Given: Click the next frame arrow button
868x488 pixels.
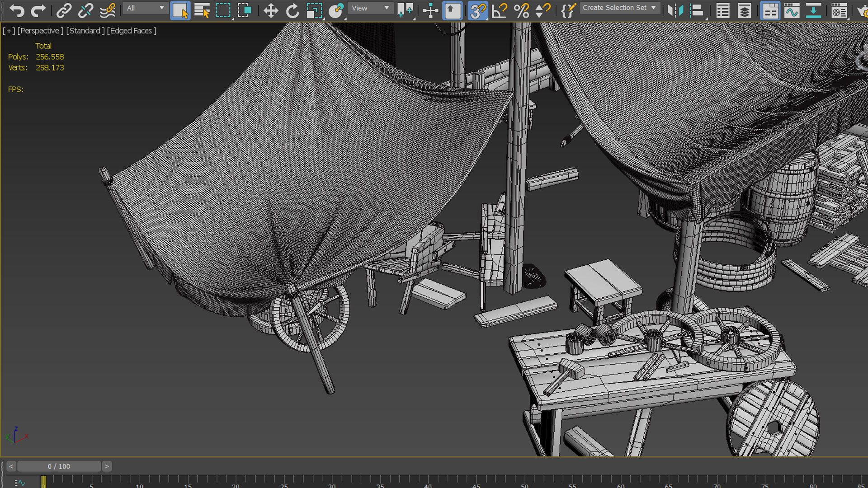Looking at the screenshot, I should (x=106, y=466).
